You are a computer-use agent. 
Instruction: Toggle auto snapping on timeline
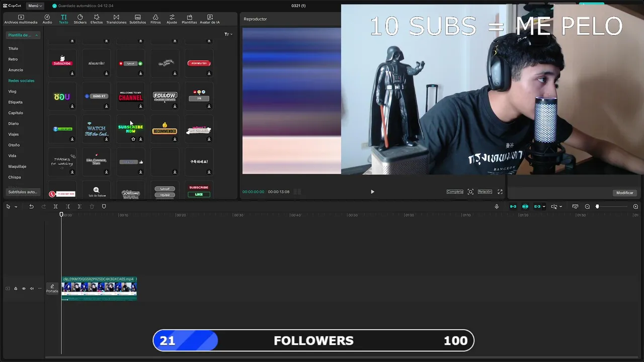pyautogui.click(x=525, y=207)
